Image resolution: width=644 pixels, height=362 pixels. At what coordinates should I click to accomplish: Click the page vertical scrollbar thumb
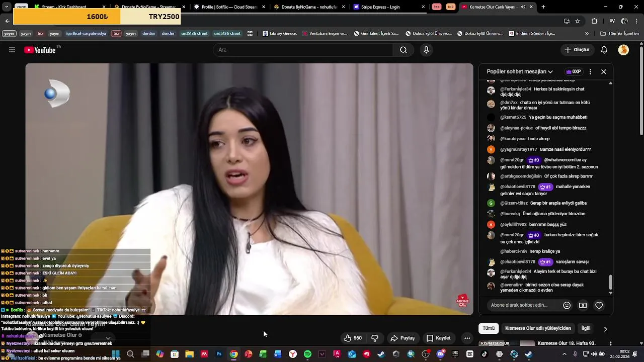pos(641,90)
